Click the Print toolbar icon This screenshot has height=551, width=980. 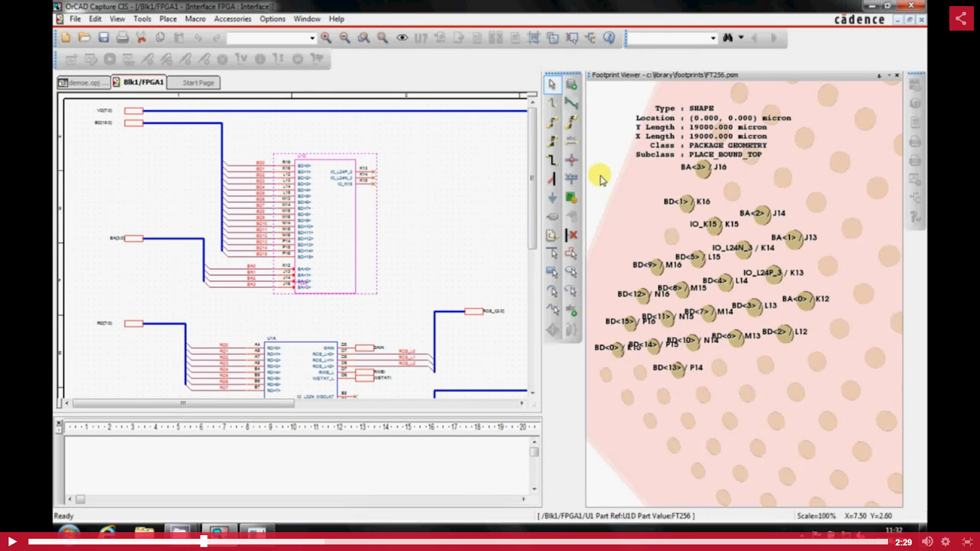(123, 38)
